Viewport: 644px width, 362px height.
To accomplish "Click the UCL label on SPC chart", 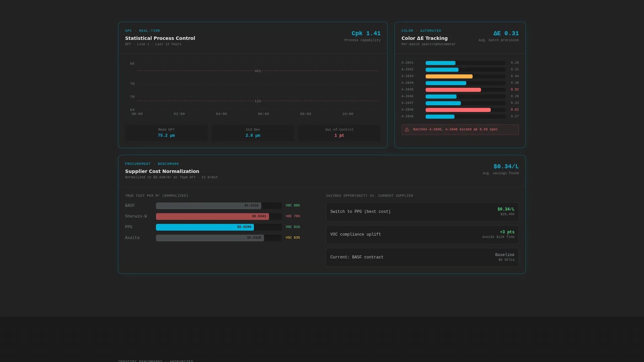I will [x=258, y=71].
